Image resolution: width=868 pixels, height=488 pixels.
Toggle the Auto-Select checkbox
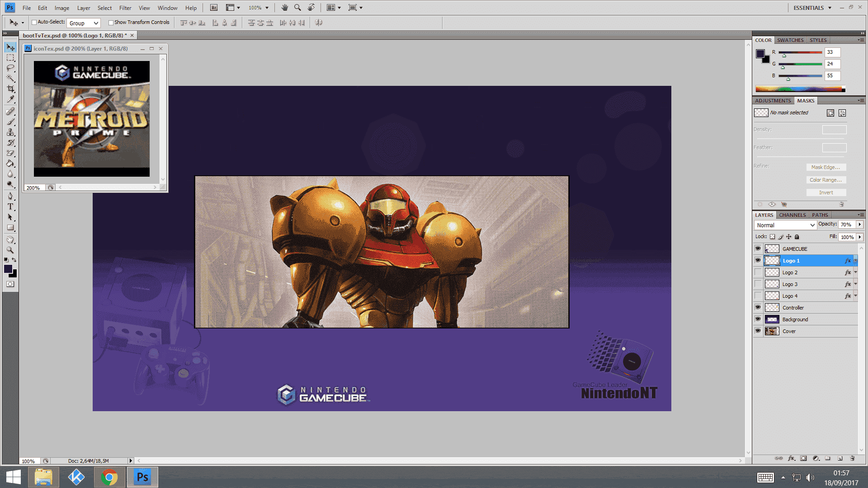[x=34, y=22]
